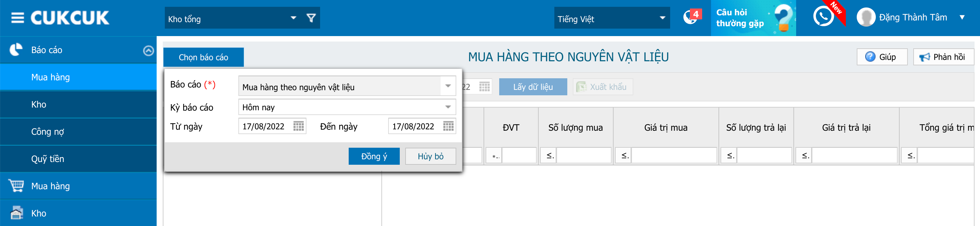Open the Đến ngày calendar picker

point(448,126)
